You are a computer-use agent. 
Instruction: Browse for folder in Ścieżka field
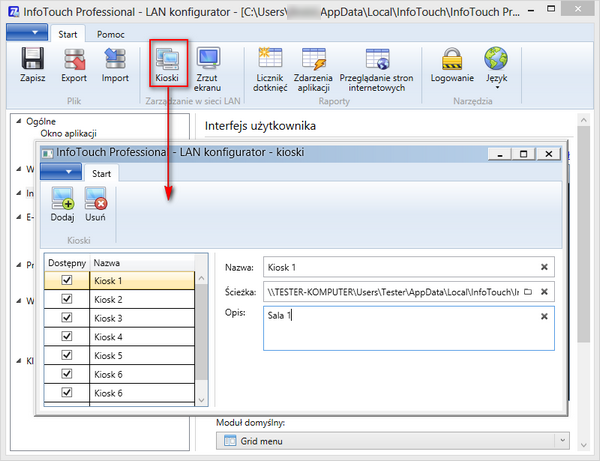[x=528, y=292]
